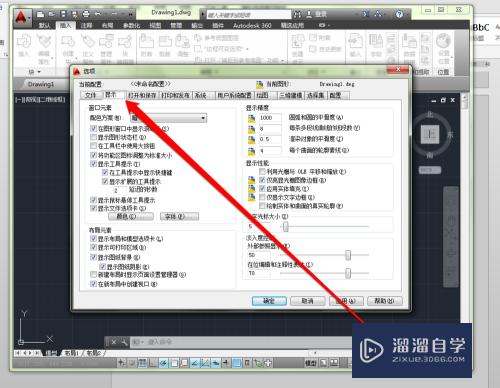
Task: Switch to the Plot and Publish tab
Action: point(176,95)
